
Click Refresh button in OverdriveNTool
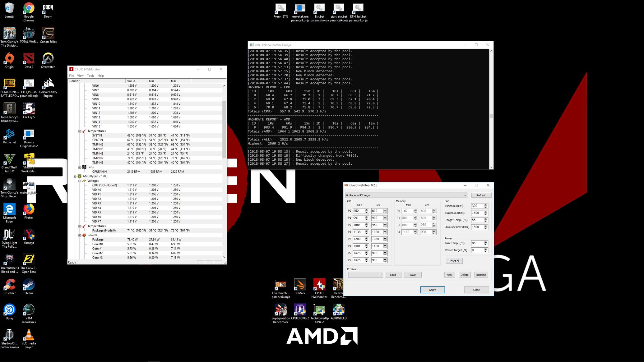click(481, 195)
